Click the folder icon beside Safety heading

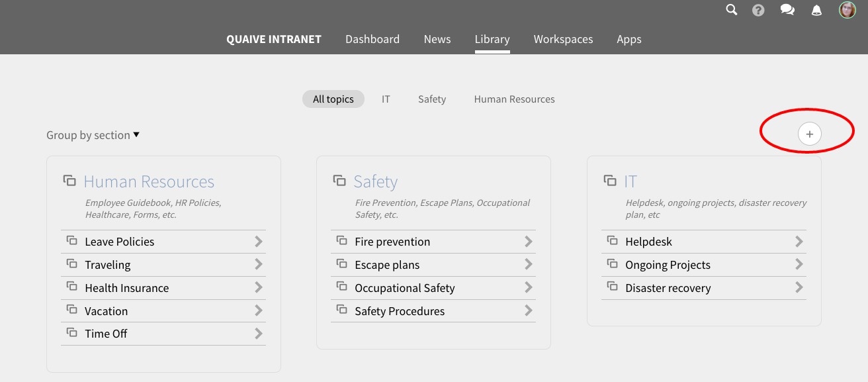click(339, 181)
